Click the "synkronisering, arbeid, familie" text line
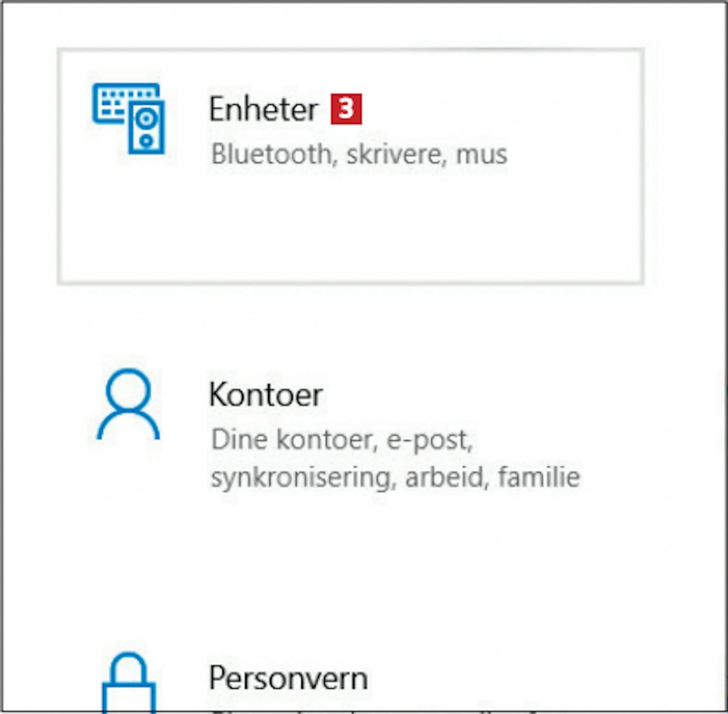This screenshot has height=714, width=728. [x=395, y=477]
